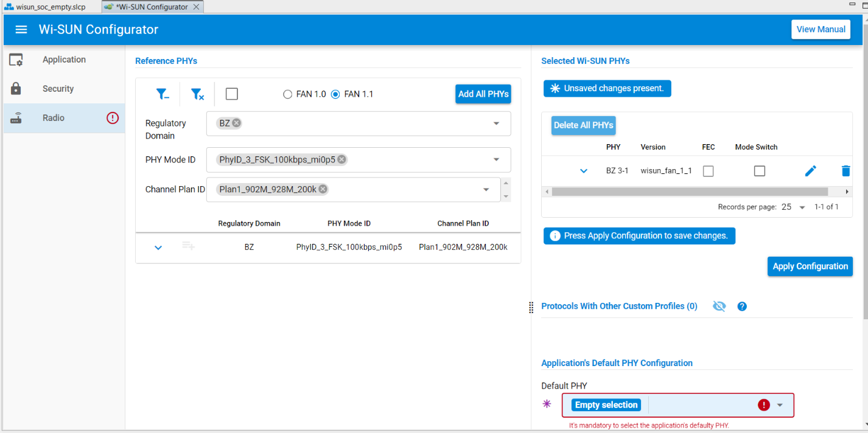This screenshot has width=868, height=433.
Task: Open the Default PHY dropdown
Action: point(779,405)
